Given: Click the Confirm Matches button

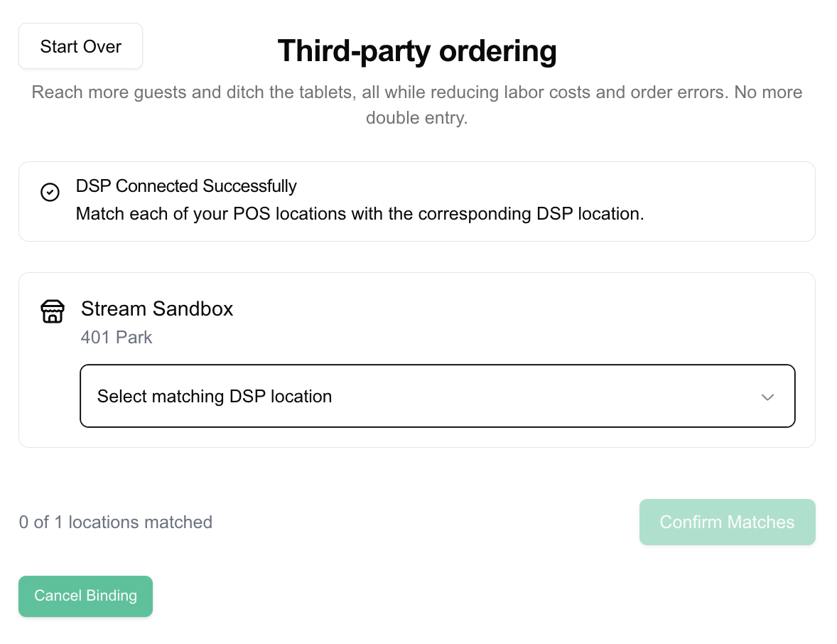Looking at the screenshot, I should pos(727,522).
